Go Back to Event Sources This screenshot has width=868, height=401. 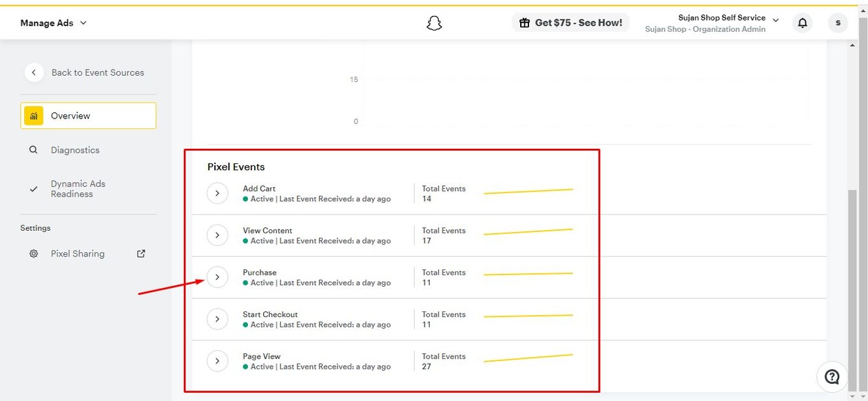point(97,72)
